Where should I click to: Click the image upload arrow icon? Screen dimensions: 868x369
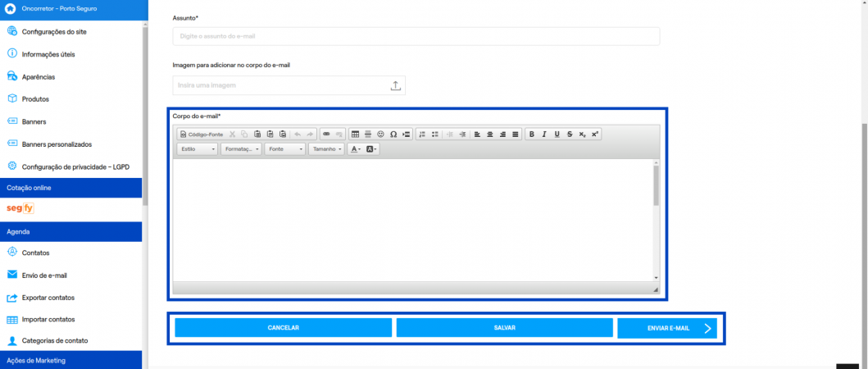tap(395, 85)
